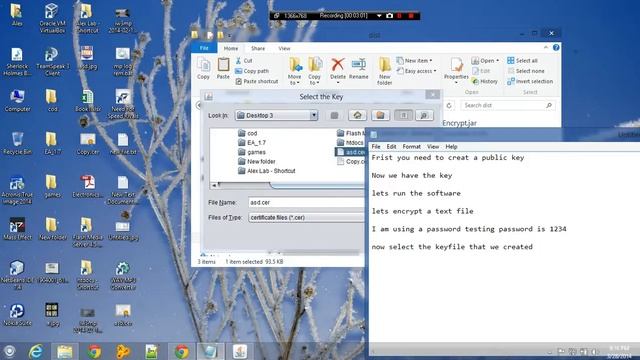This screenshot has width=640, height=360.
Task: Click the dialog's horizontal scrollbar
Action: 287,185
